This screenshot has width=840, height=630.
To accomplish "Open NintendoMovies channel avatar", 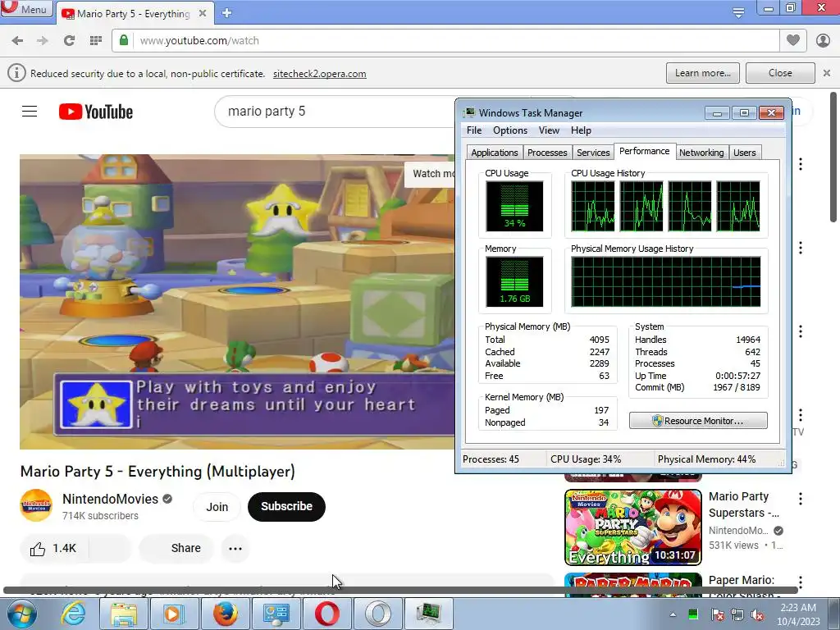I will (36, 505).
